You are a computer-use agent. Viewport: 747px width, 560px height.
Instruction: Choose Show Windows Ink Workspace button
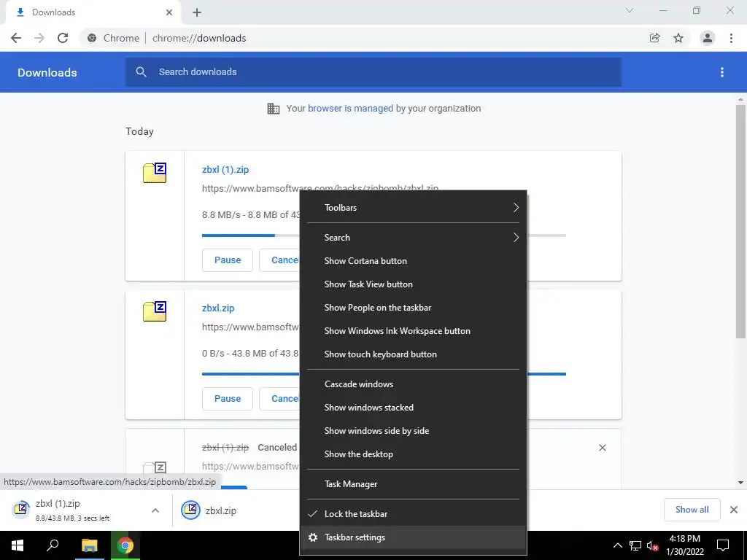(x=413, y=331)
